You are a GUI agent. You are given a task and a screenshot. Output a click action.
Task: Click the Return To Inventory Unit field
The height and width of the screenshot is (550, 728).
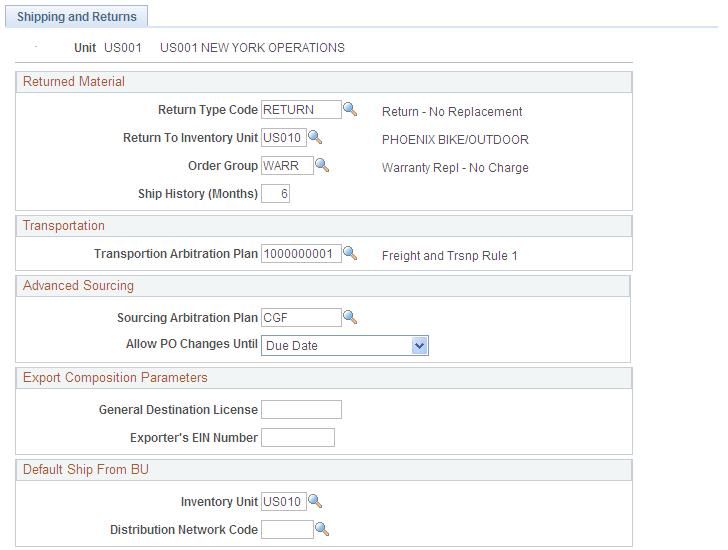pyautogui.click(x=284, y=137)
